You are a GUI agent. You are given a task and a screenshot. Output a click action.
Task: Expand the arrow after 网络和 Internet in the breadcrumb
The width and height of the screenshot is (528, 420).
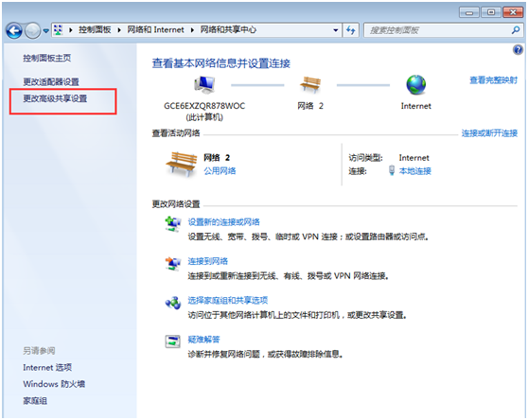[192, 30]
